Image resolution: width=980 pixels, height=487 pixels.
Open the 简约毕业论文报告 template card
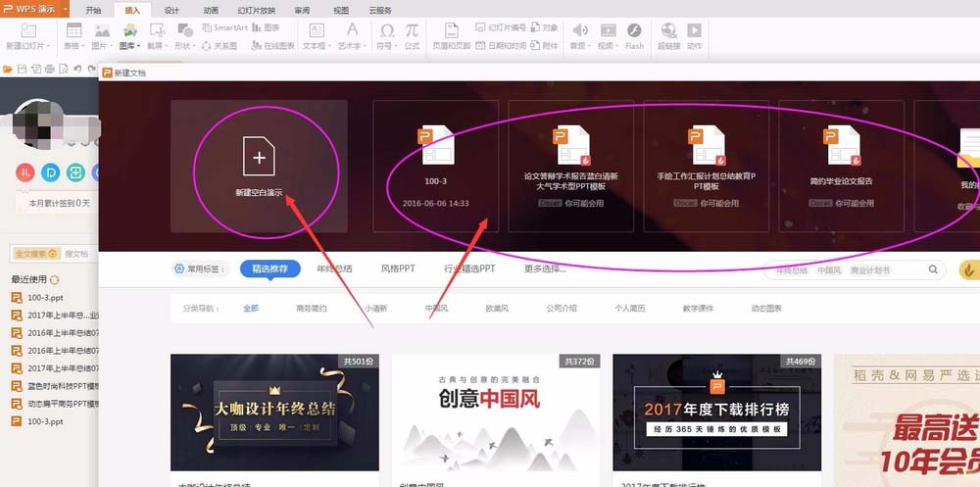[x=841, y=166]
